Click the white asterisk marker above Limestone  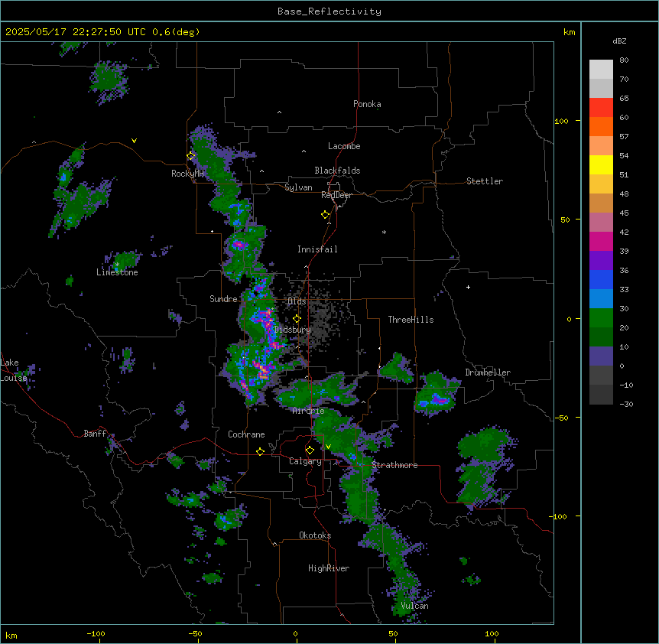tap(117, 265)
